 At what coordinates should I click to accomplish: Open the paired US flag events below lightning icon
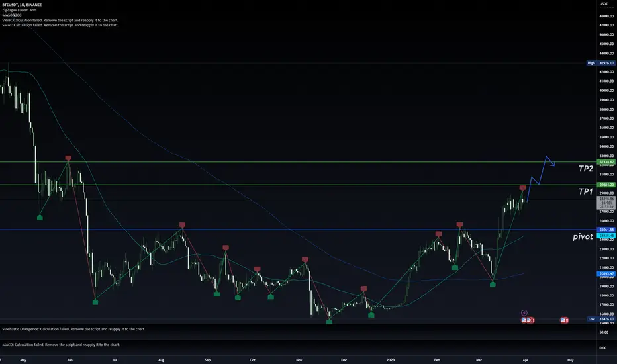pos(528,320)
